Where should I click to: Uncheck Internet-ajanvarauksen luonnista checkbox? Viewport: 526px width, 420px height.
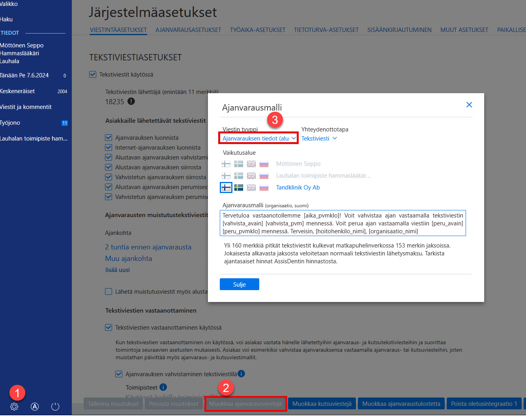pyautogui.click(x=109, y=148)
